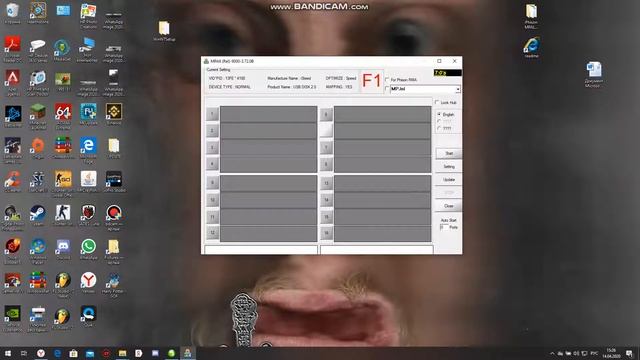Open Yandex Browser from the taskbar
Image resolution: width=640 pixels, height=360 pixels.
coord(41,353)
